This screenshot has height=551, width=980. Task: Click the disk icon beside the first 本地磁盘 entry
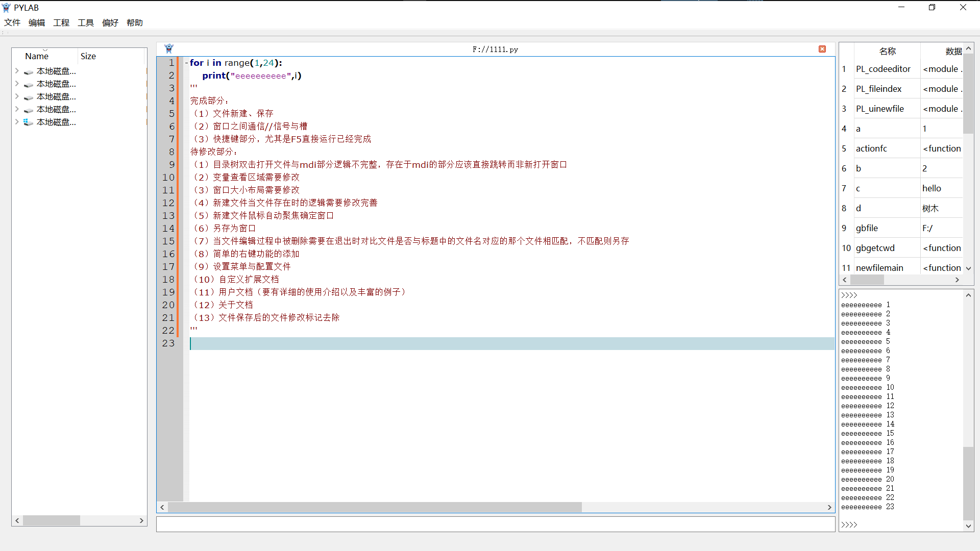tap(29, 71)
